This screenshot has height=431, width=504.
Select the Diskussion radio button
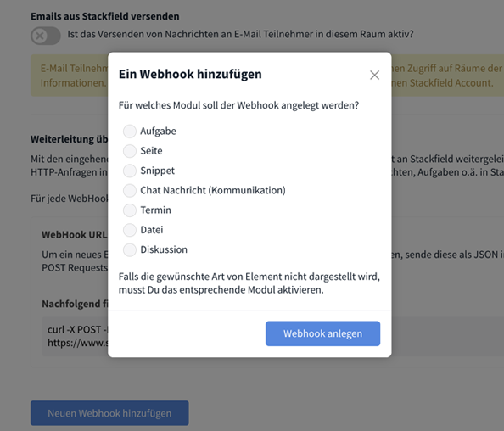(130, 249)
